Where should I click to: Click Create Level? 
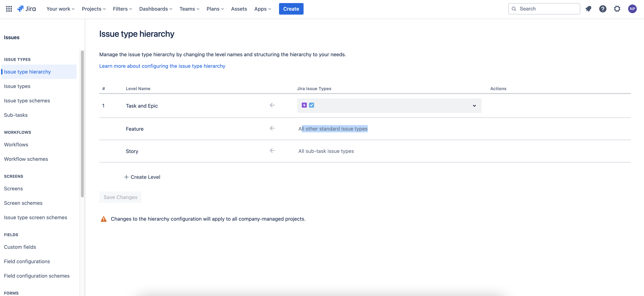142,177
